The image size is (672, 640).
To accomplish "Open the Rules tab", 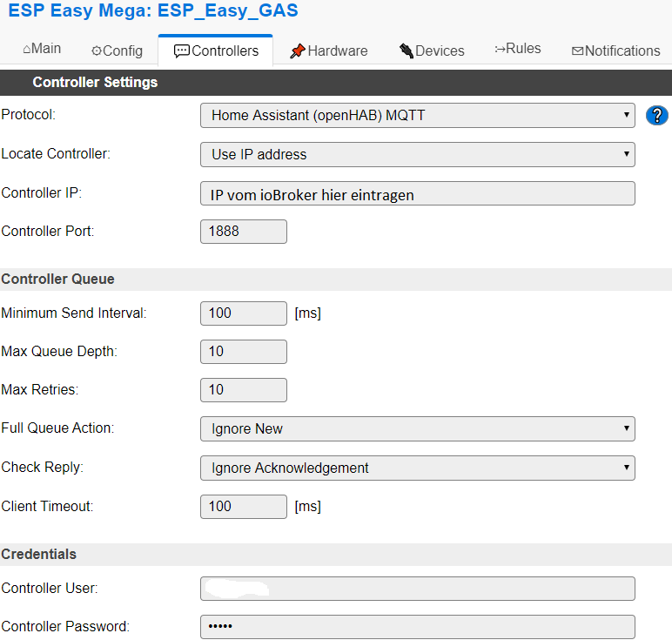I will tap(517, 49).
